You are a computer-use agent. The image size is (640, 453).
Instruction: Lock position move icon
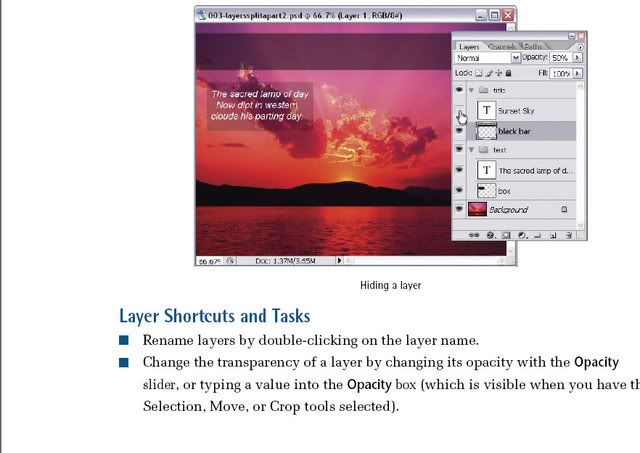(x=498, y=73)
